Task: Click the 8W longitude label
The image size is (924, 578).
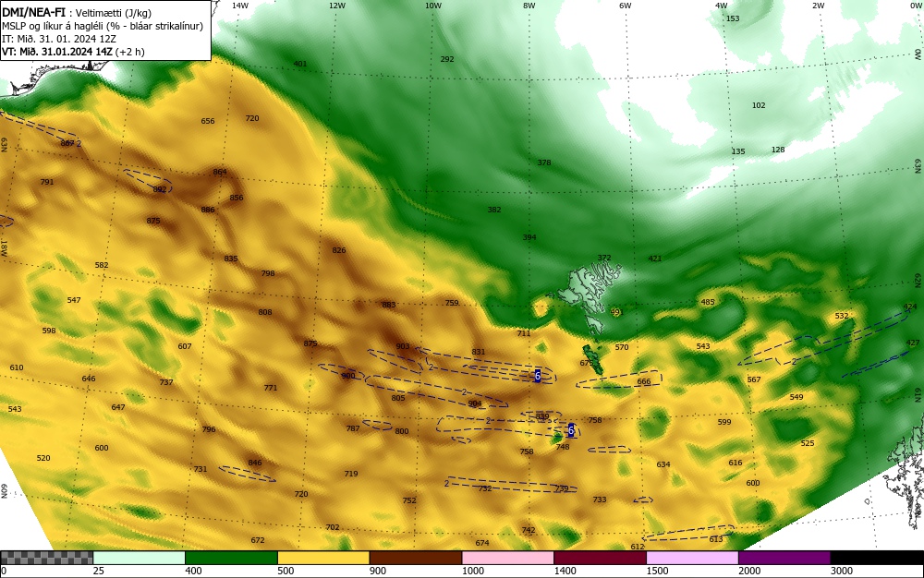Action: 529,6
